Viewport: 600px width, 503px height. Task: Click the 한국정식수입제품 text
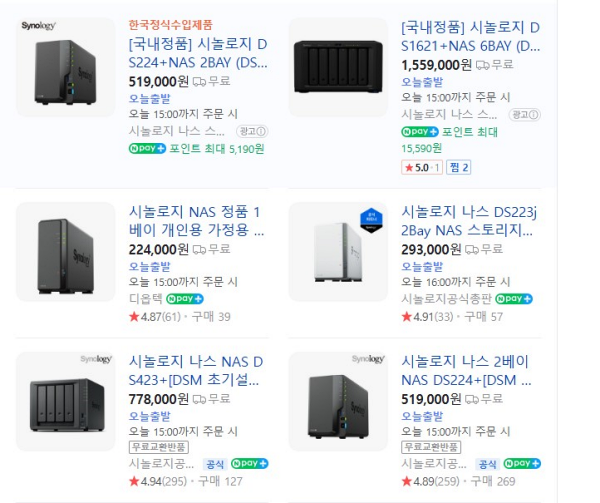point(170,25)
